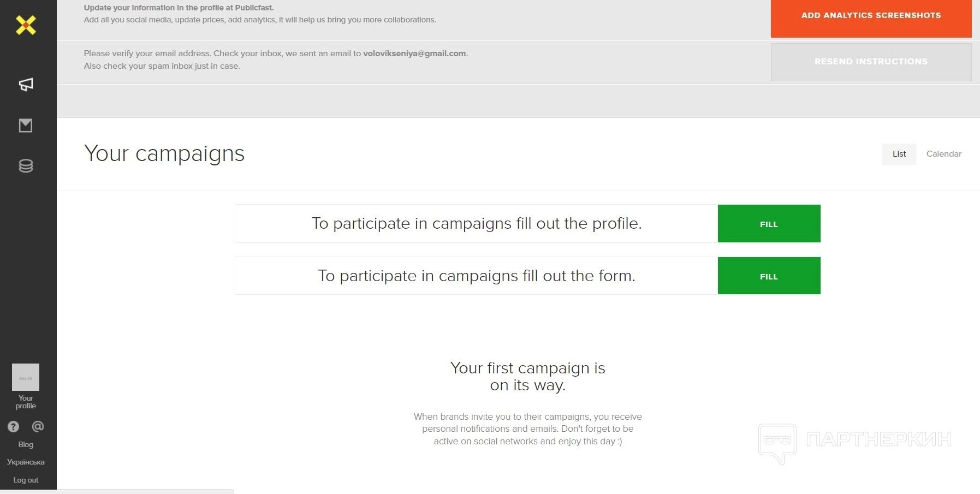
Task: Click the 'fill out the form' message row
Action: [476, 276]
